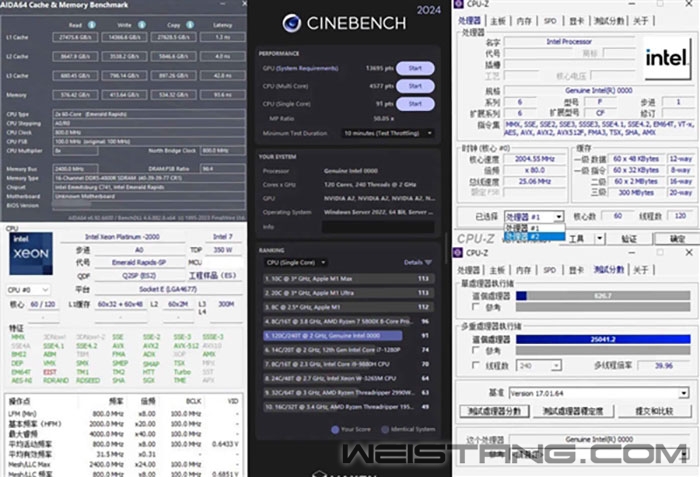This screenshot has height=477, width=700.
Task: Select the Threadripper 2990W ranking row
Action: click(x=348, y=393)
